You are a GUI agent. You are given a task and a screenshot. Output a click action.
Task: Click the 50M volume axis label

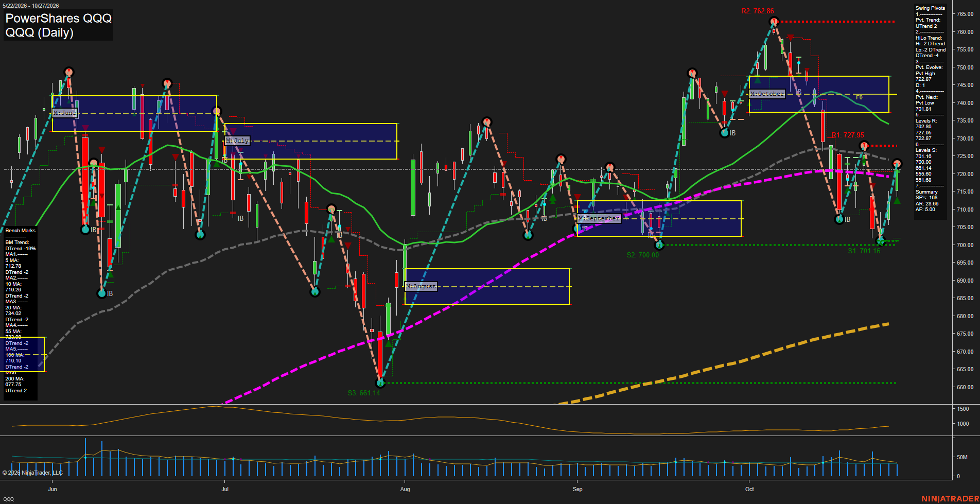pyautogui.click(x=962, y=457)
